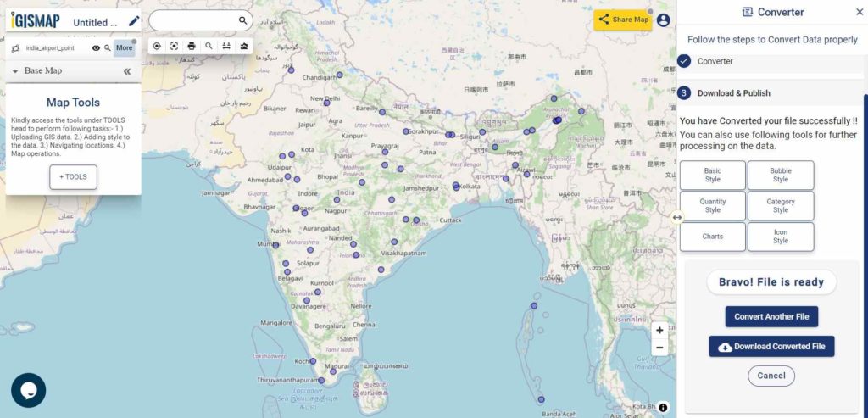
Task: Open the chat support bubble
Action: tap(28, 390)
